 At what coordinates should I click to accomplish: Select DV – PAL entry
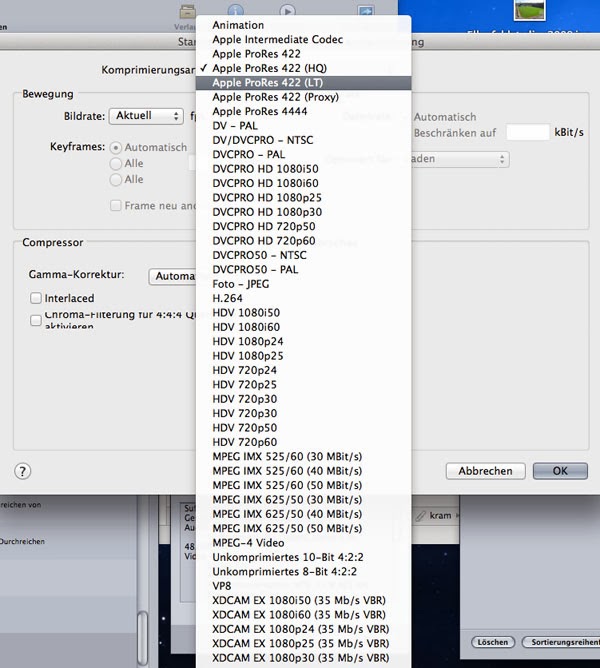(x=303, y=126)
